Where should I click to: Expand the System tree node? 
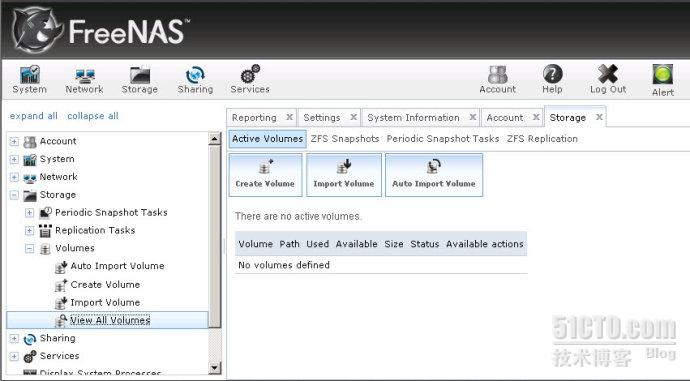[x=14, y=159]
